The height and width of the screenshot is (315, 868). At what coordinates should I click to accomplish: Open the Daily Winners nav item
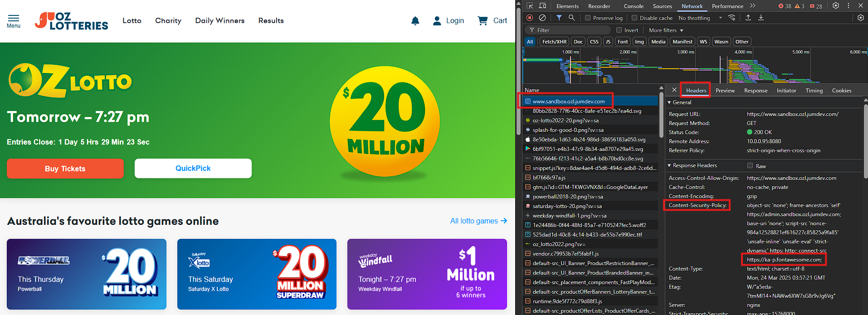coord(220,20)
